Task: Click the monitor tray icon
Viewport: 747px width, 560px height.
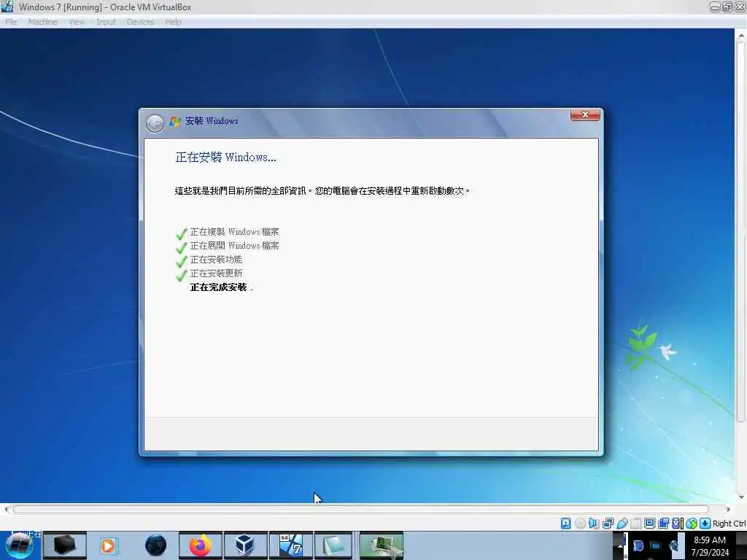Action: pyautogui.click(x=656, y=545)
